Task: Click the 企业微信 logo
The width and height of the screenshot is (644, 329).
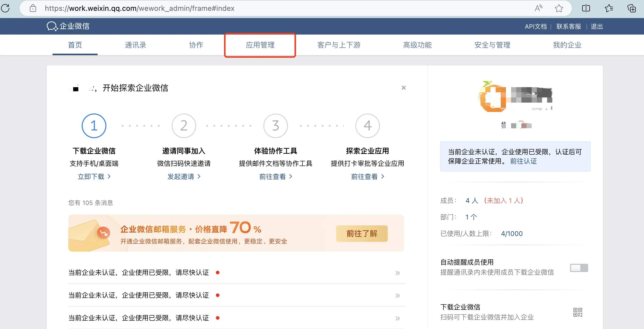Action: pos(68,26)
